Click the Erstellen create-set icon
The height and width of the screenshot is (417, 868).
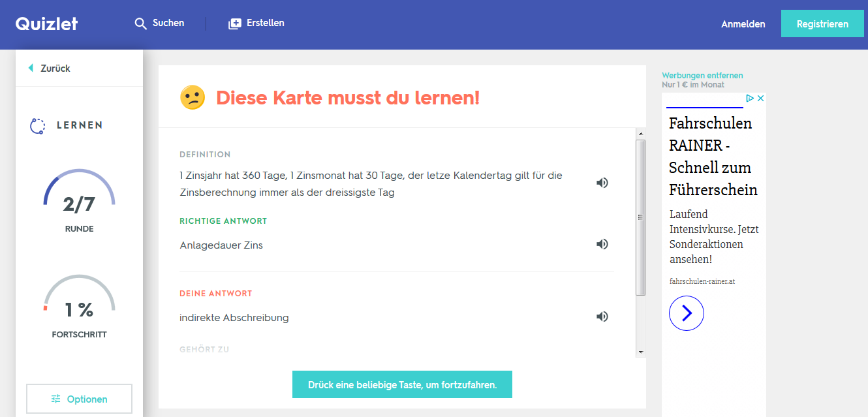pos(234,23)
